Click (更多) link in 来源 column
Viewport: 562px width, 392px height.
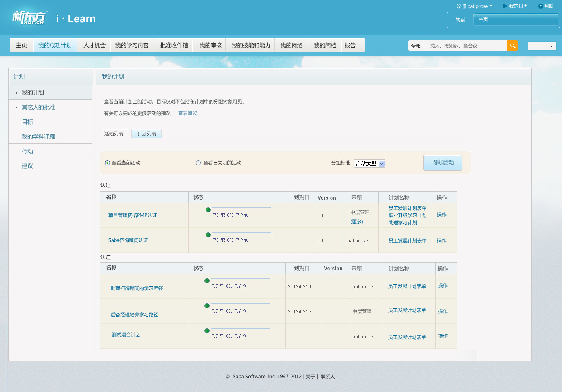357,222
